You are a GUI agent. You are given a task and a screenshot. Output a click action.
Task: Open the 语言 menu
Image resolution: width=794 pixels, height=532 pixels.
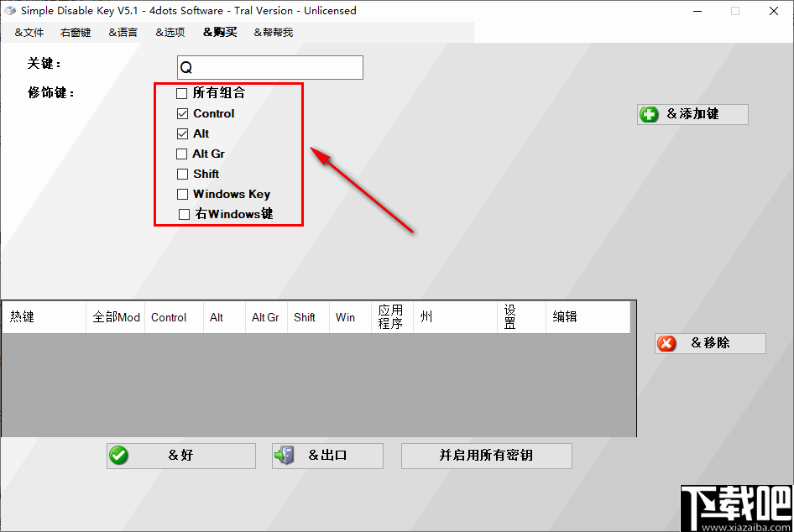point(123,32)
